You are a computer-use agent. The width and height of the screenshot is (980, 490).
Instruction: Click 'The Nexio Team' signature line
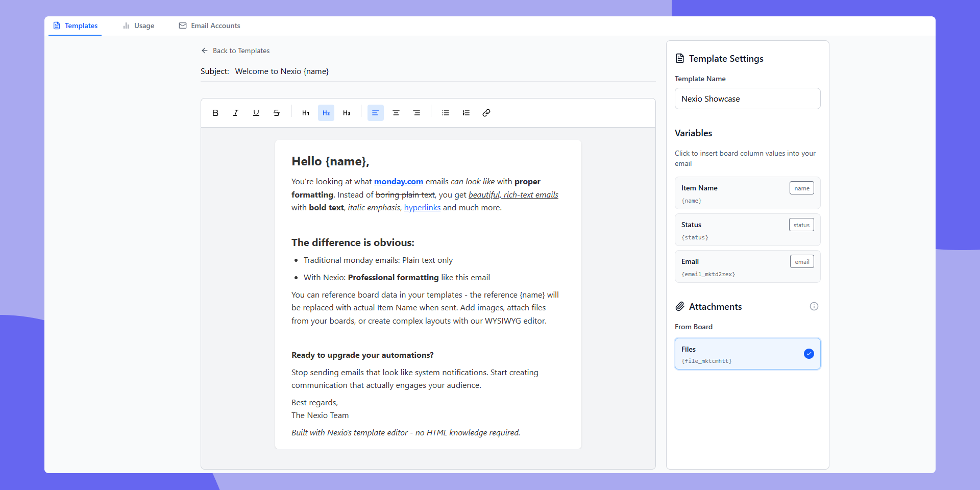pyautogui.click(x=320, y=415)
